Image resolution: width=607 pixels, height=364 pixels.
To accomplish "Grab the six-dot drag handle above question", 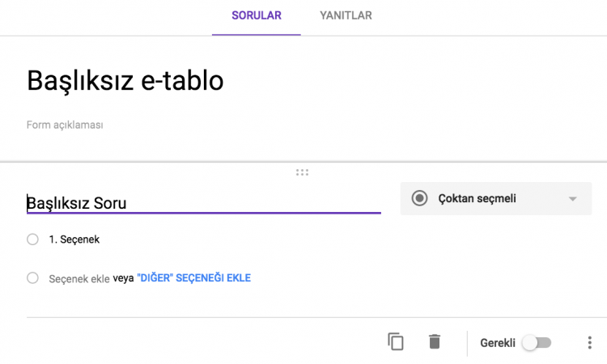I will [x=302, y=172].
